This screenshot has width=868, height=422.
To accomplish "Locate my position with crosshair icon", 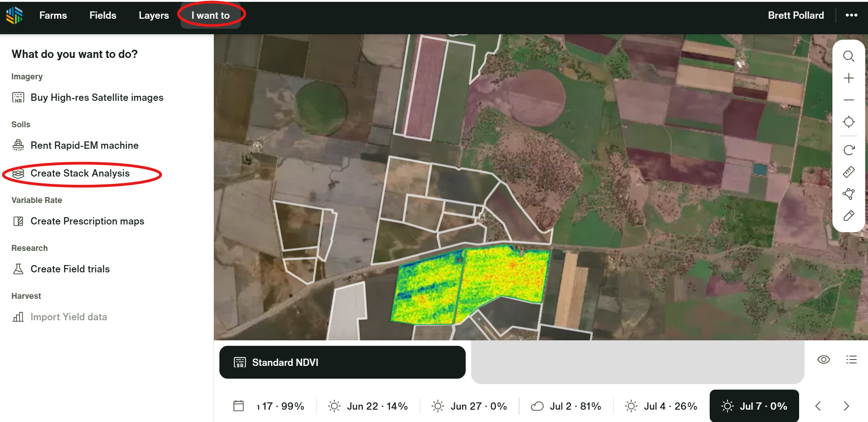I will (848, 122).
